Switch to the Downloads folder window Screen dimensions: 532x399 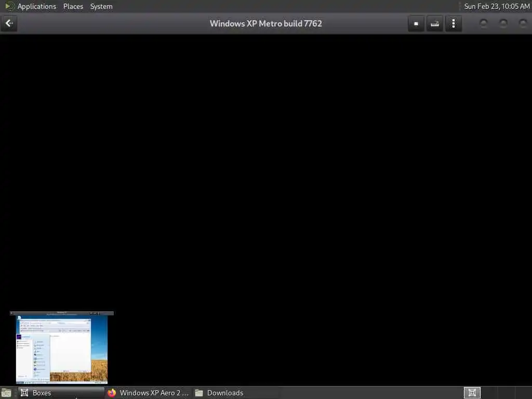click(x=236, y=393)
